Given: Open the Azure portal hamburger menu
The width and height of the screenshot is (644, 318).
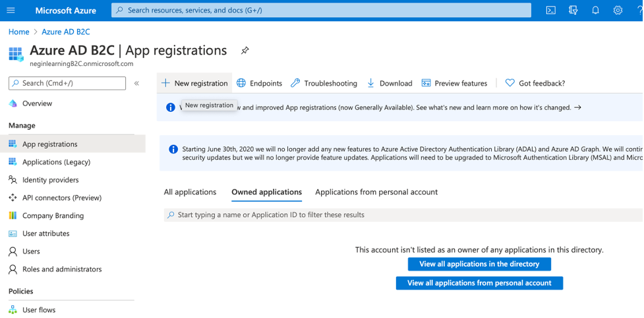Looking at the screenshot, I should coord(11,11).
